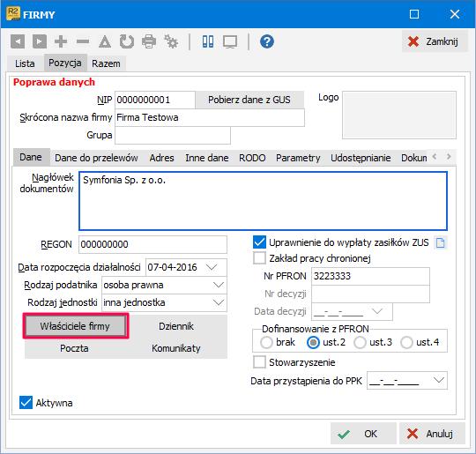Viewport: 476px width, 454px height.
Task: Click into the REGON input field
Action: [152, 244]
